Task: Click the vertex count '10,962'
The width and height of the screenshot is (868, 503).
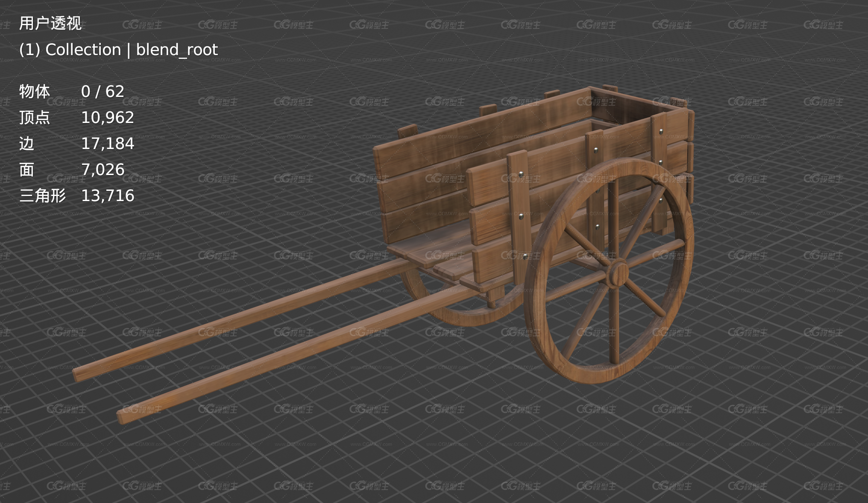Action: [x=108, y=117]
